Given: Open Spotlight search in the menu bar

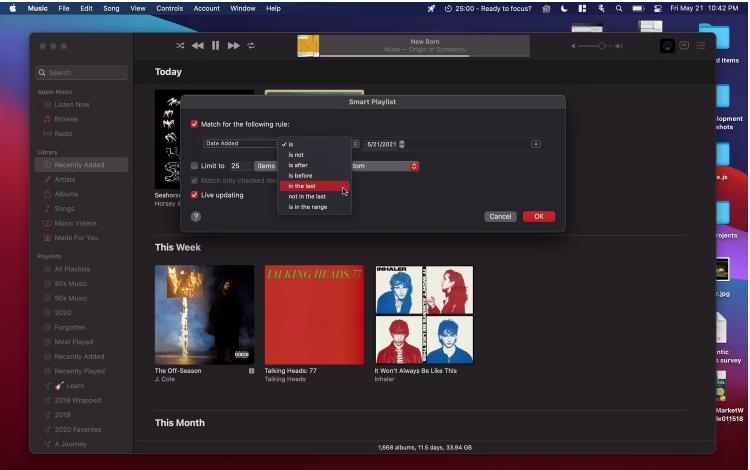Looking at the screenshot, I should [x=619, y=8].
